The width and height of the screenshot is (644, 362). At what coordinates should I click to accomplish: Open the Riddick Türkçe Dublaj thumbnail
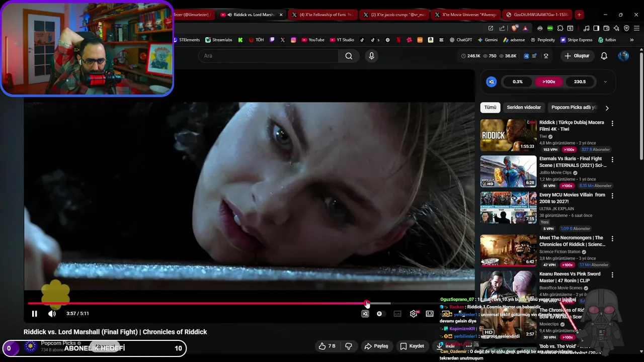[508, 135]
